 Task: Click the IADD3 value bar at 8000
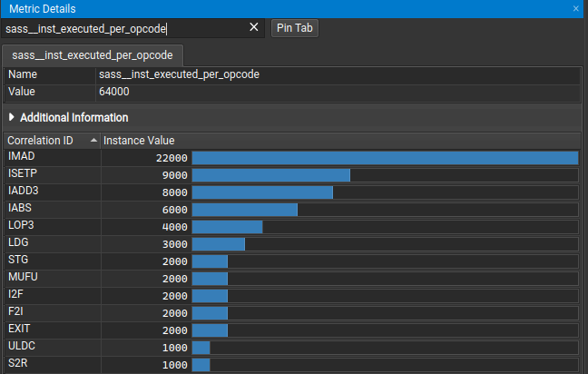[x=262, y=192]
